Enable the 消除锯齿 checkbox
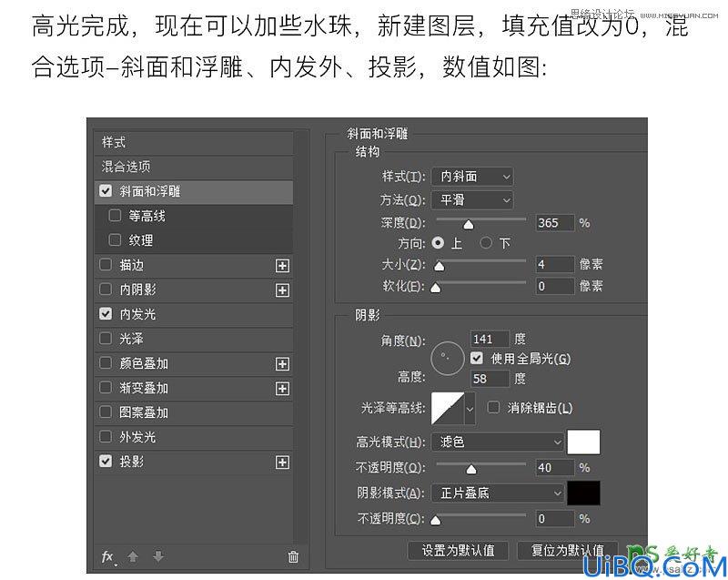The height and width of the screenshot is (580, 728). [x=493, y=408]
